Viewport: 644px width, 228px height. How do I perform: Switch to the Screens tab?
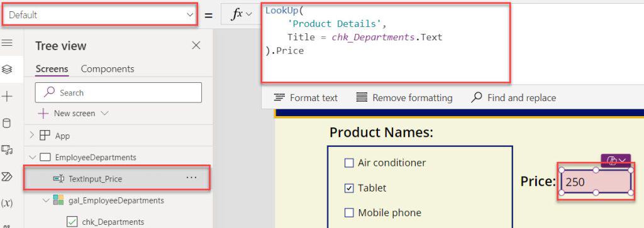(x=52, y=69)
